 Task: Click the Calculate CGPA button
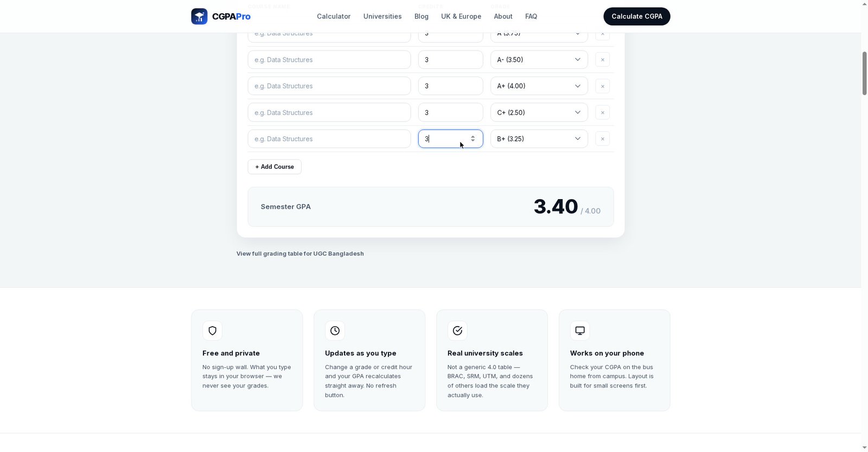click(x=637, y=16)
